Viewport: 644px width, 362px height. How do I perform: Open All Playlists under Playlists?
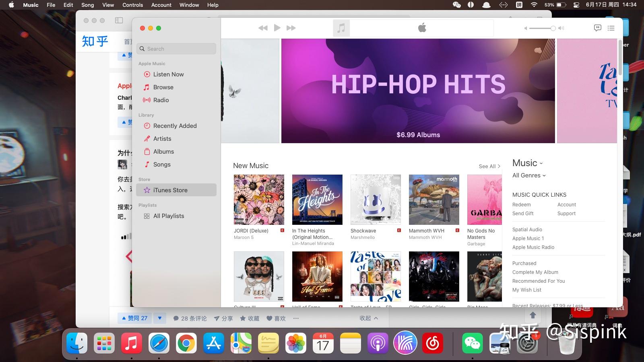click(168, 216)
